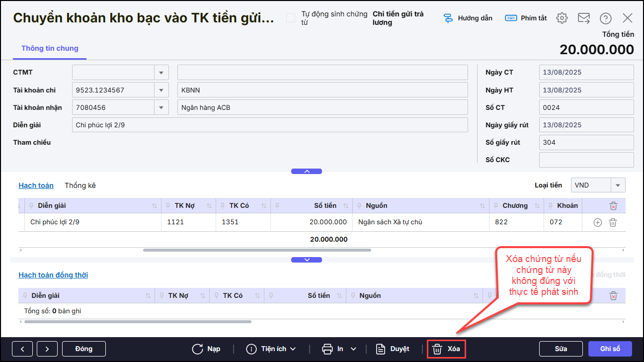Clear all rows in Hạch toán grid header
Screen dimensions: 644x362
pos(613,206)
